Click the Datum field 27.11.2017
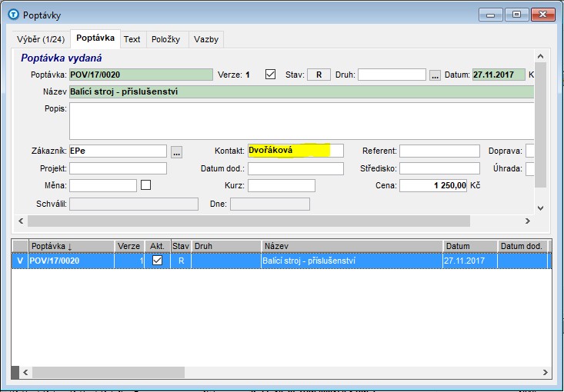The height and width of the screenshot is (392, 564). click(x=499, y=75)
